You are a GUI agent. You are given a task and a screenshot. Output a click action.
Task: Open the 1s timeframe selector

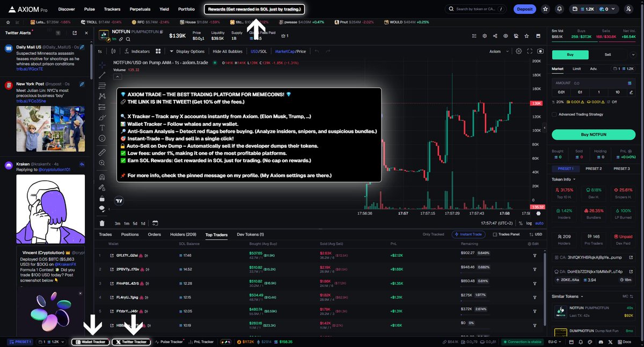click(x=100, y=51)
